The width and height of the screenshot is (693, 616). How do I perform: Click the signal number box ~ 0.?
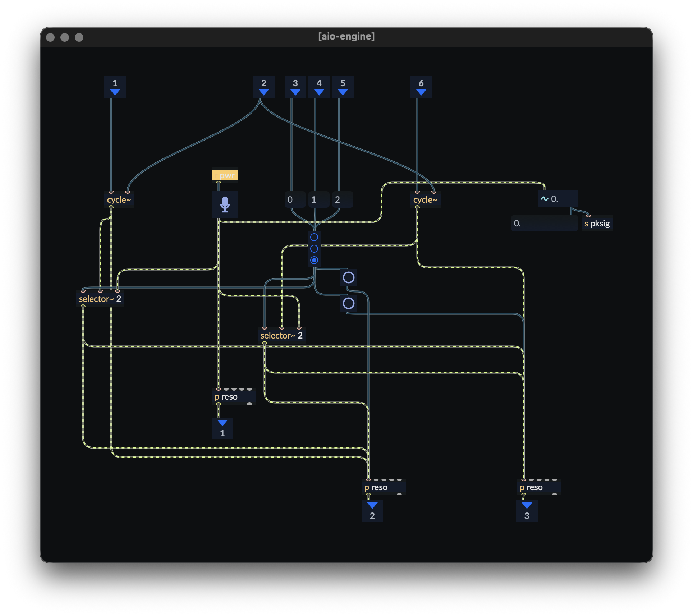point(557,199)
